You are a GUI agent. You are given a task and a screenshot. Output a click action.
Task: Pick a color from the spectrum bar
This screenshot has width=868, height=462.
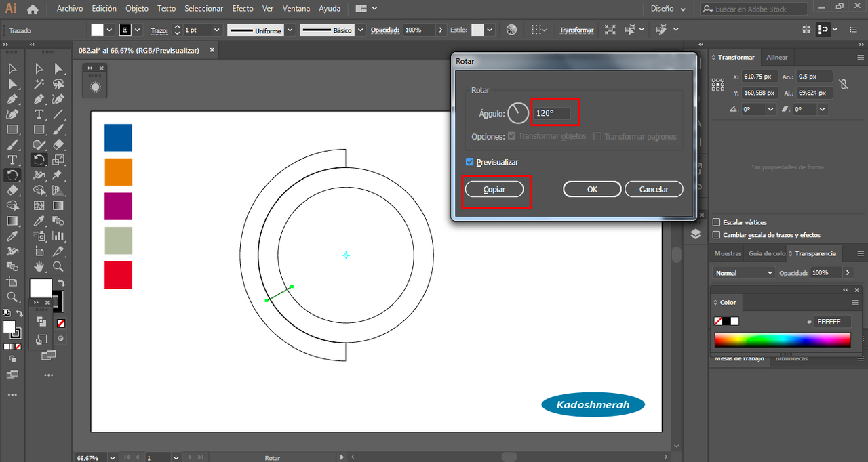pos(783,340)
